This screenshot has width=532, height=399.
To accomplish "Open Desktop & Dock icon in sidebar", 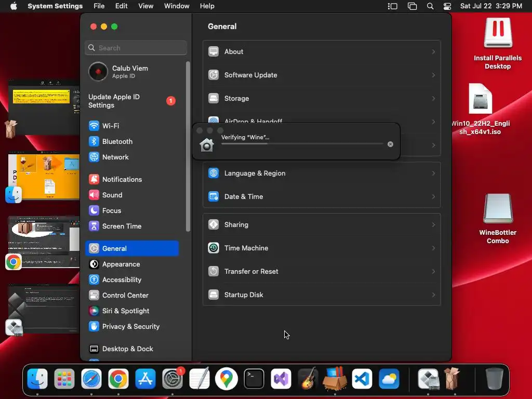I will (x=94, y=349).
